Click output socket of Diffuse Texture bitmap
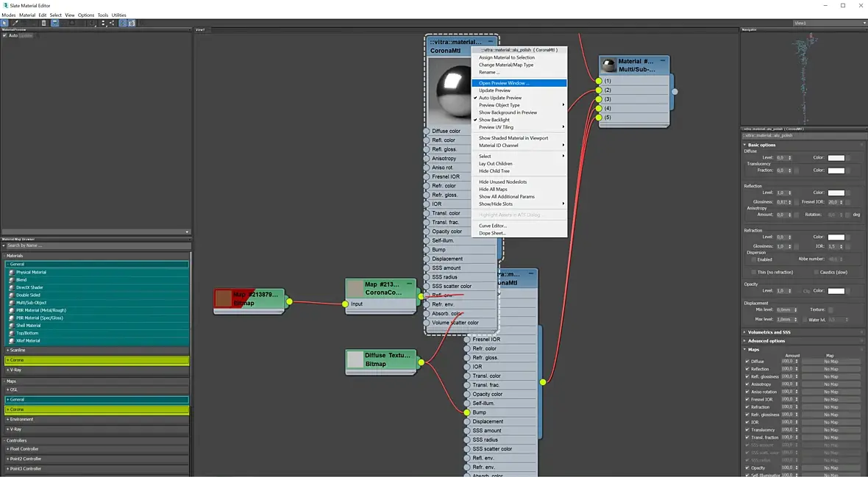Viewport: 868px width, 477px height. click(421, 362)
